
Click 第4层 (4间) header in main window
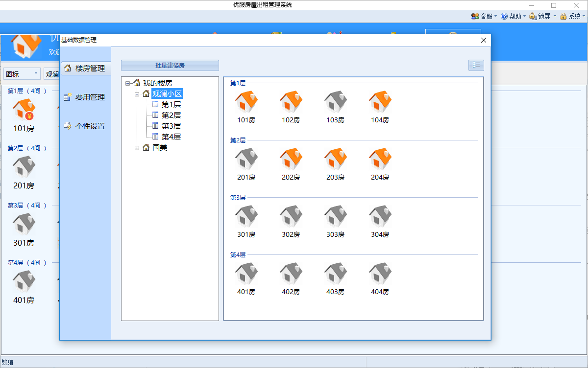pos(27,262)
